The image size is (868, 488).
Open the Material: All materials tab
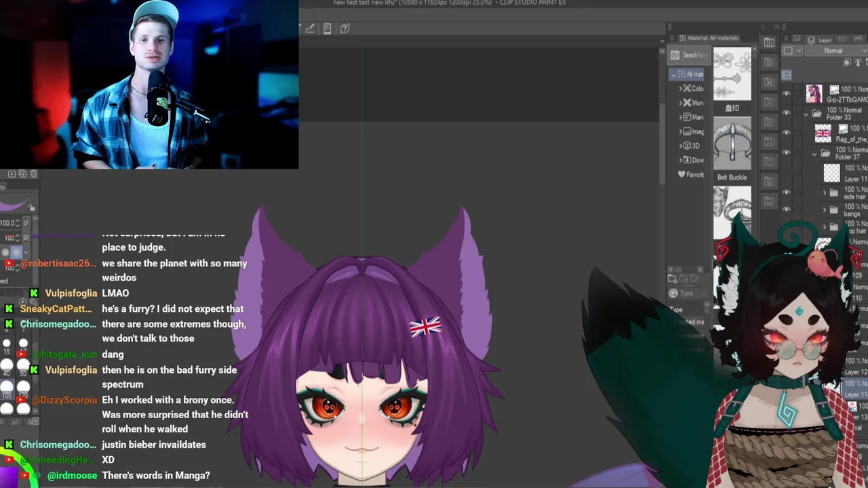click(x=708, y=38)
